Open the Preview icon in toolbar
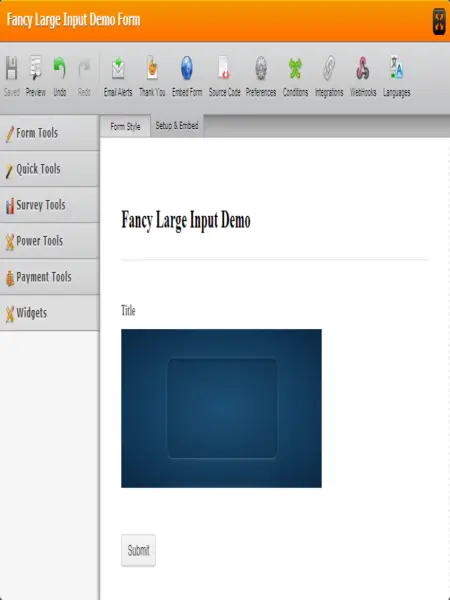 pos(36,76)
